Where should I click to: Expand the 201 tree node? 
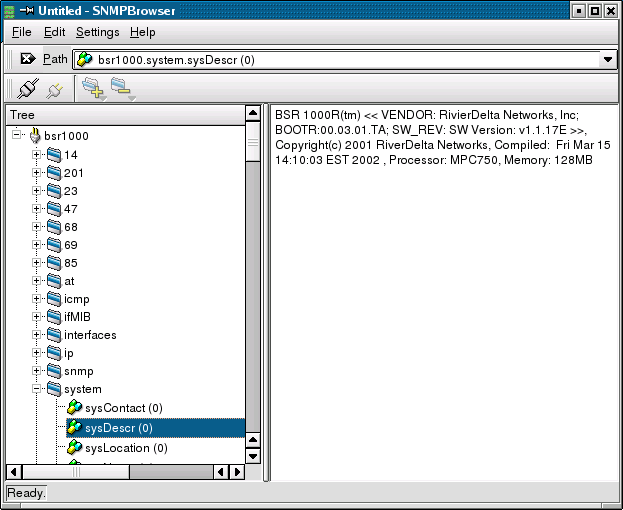click(36, 173)
